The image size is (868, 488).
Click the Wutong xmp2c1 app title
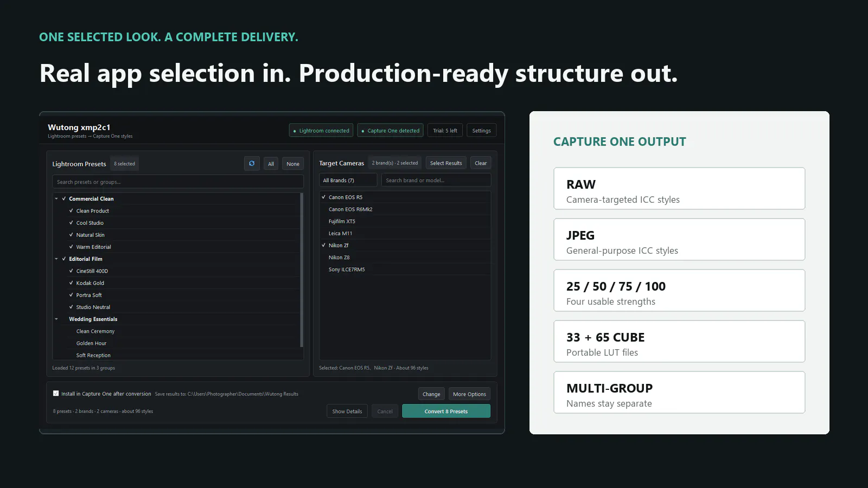click(x=79, y=127)
